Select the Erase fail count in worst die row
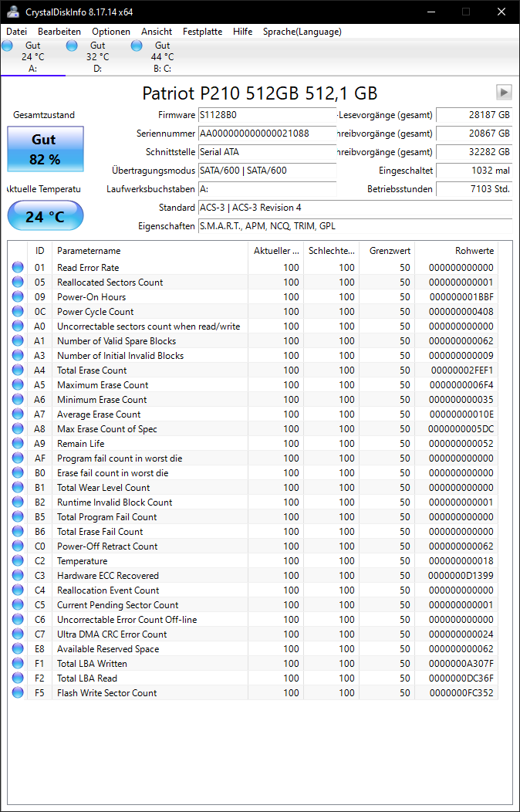520x812 pixels. coord(253,473)
